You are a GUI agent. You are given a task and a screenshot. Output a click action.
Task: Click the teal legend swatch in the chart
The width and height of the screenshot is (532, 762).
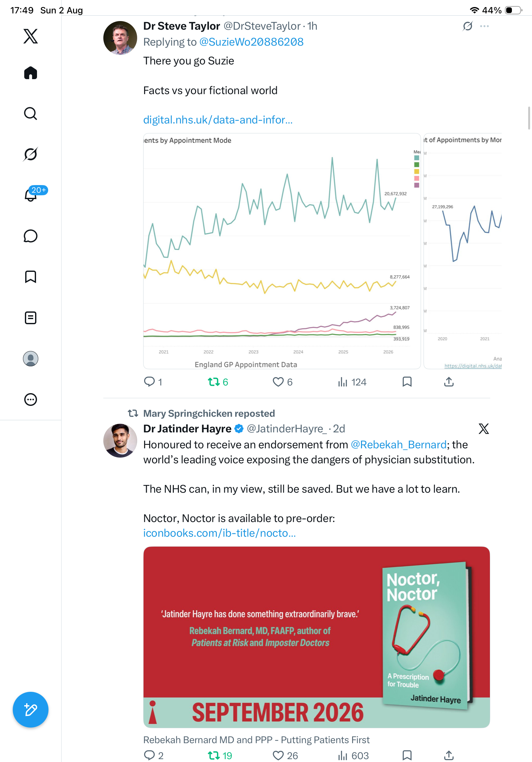pos(417,158)
